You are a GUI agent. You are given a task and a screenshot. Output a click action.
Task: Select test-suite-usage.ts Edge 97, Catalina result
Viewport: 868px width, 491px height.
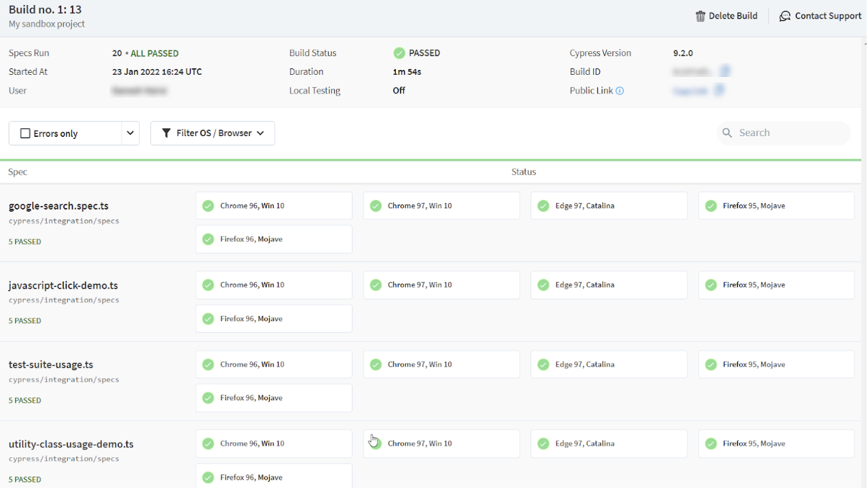coord(608,365)
